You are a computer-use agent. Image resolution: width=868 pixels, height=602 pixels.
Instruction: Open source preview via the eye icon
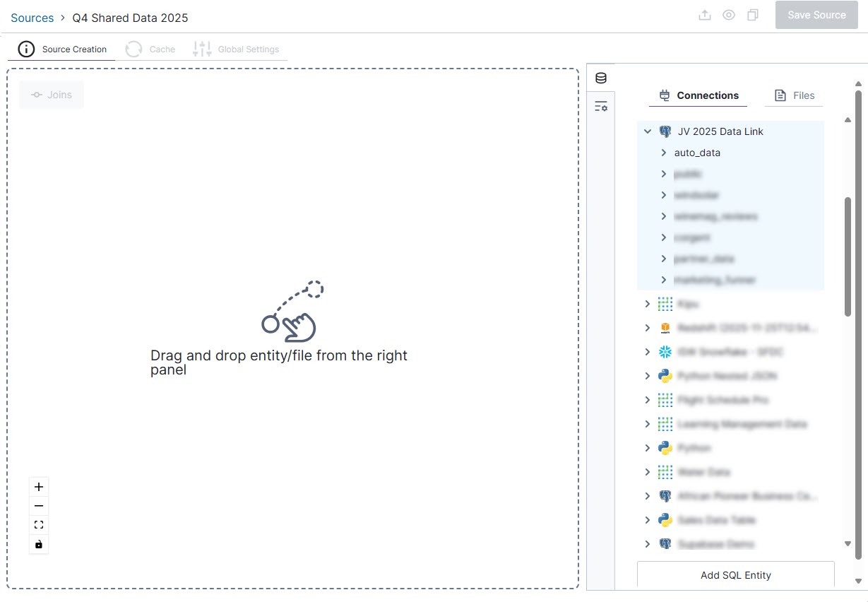tap(728, 14)
